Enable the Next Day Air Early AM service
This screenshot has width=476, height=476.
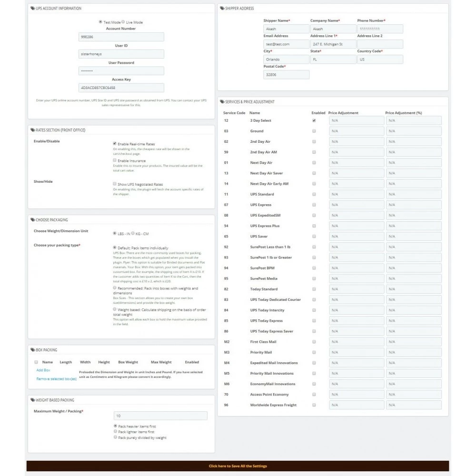click(314, 184)
